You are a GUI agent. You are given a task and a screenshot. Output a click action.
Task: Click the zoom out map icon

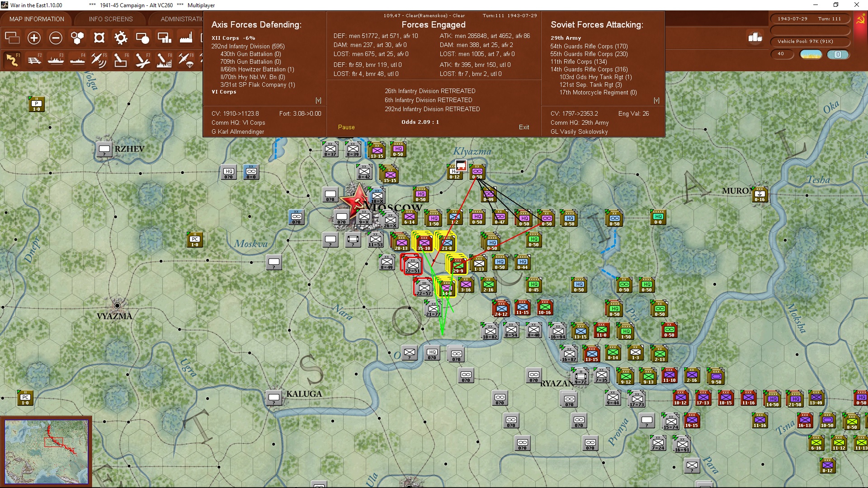[x=56, y=38]
